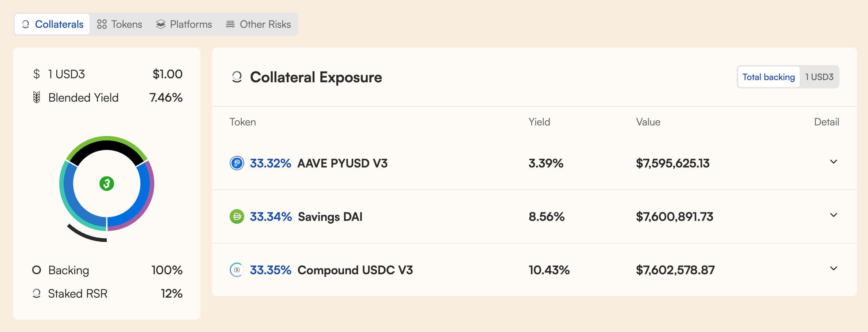This screenshot has width=868, height=332.
Task: Expand Savings DAI details chevron
Action: coord(833,215)
